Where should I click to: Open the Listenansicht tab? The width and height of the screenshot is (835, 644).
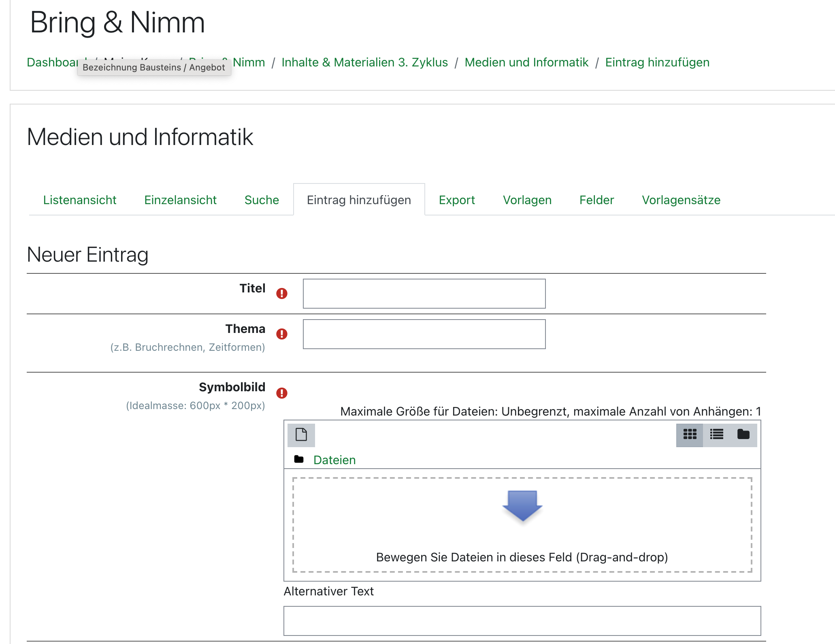coord(80,200)
